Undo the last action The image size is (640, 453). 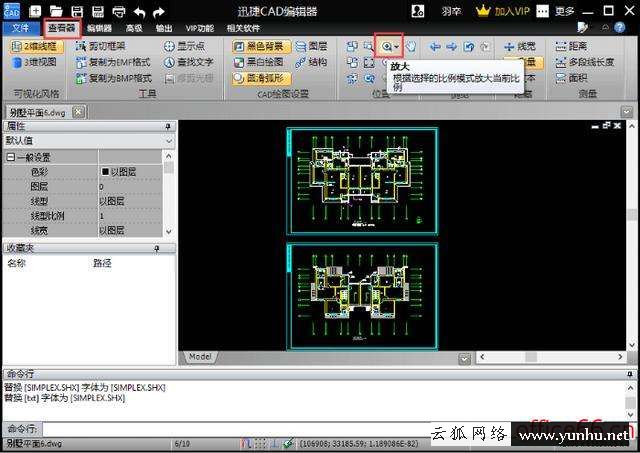pos(139,12)
